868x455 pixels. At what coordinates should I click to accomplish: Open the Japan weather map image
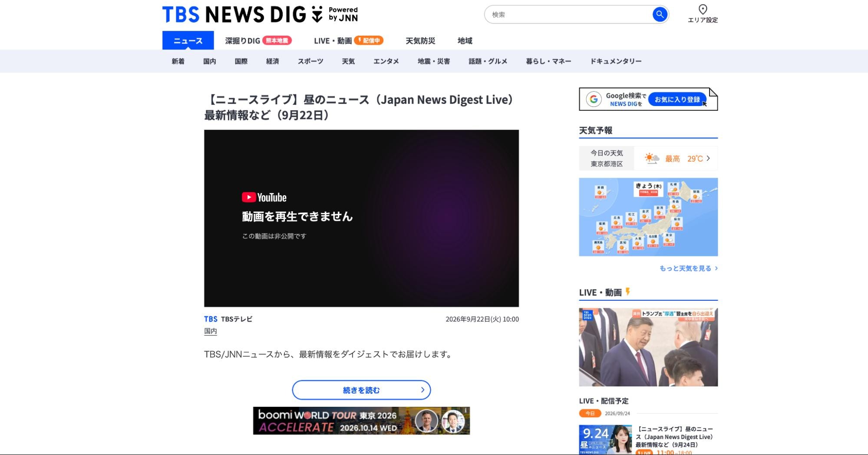coord(648,217)
